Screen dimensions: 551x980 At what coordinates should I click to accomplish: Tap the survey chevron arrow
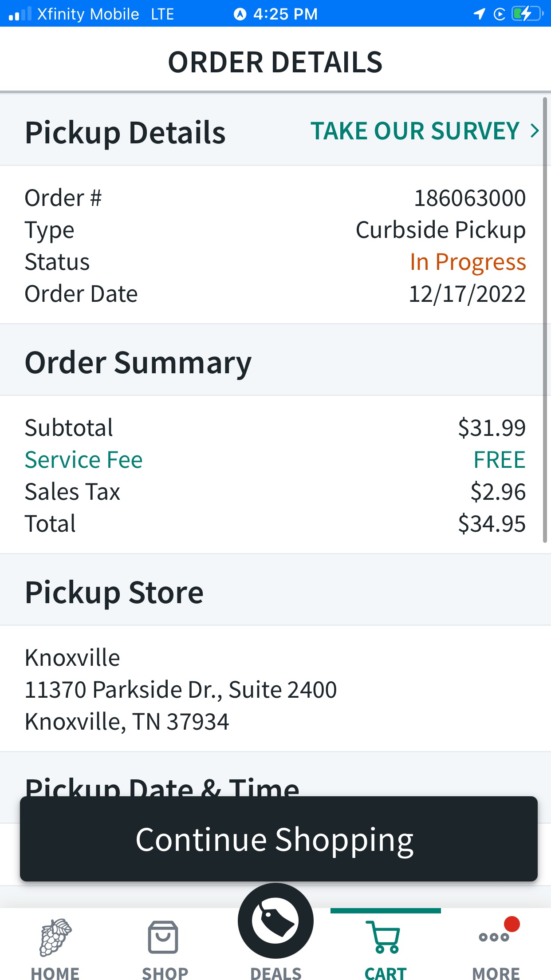pyautogui.click(x=535, y=131)
